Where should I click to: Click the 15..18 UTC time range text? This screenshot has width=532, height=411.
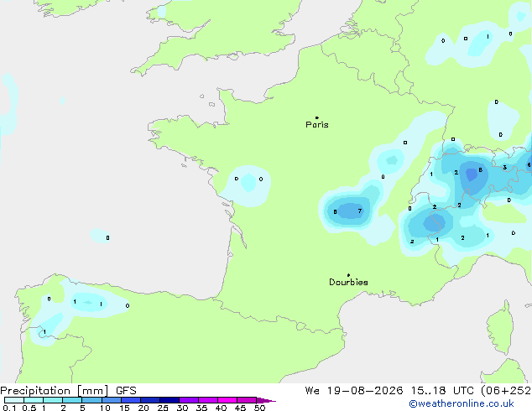442,391
